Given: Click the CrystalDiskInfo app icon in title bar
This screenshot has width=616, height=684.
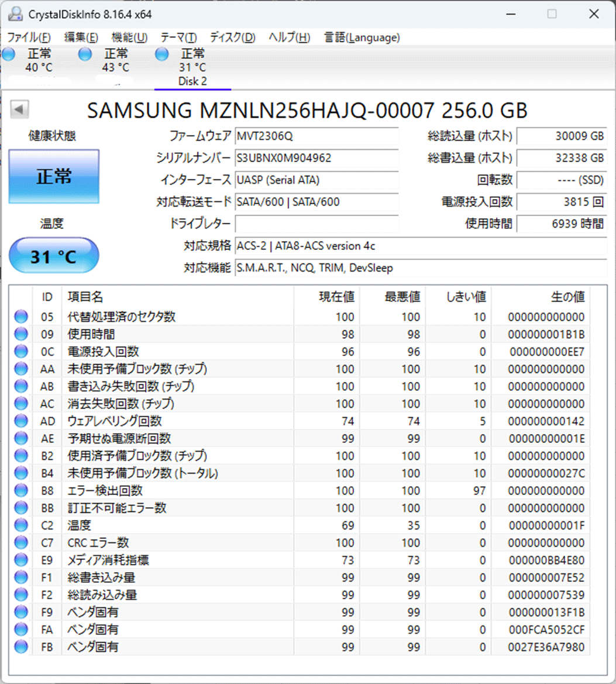Looking at the screenshot, I should point(15,14).
